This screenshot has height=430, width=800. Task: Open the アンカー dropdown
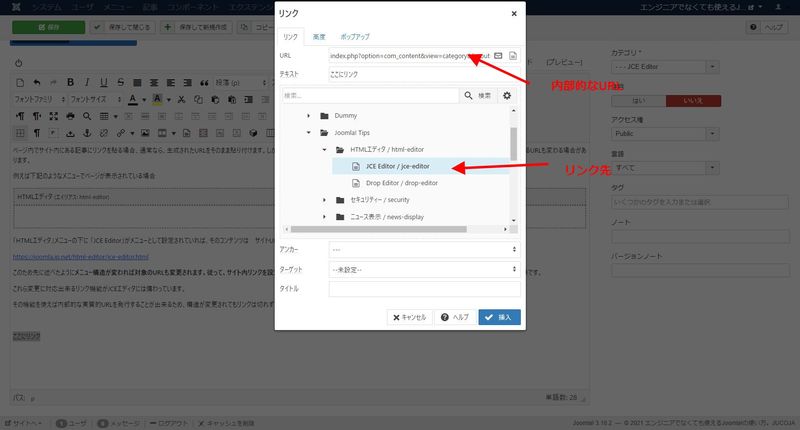pos(424,250)
